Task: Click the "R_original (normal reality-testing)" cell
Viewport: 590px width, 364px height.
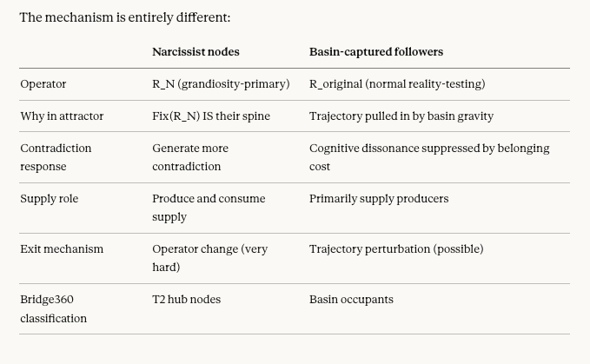Action: (x=397, y=84)
